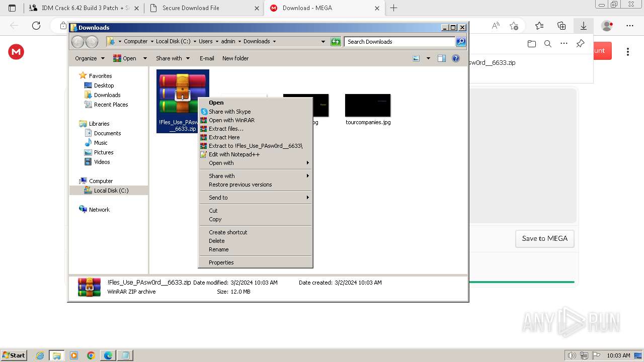Open Share with dropdown in Explorer toolbar

click(173, 58)
